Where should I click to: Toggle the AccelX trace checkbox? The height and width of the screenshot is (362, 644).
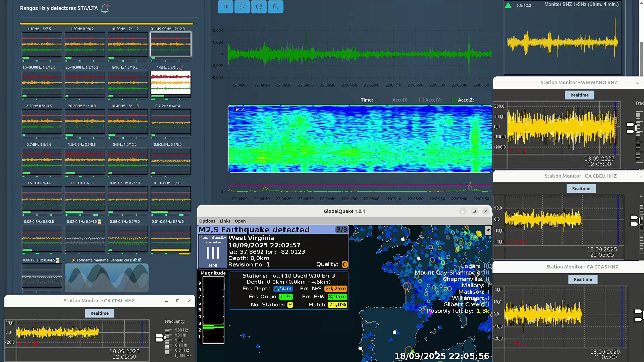(389, 100)
